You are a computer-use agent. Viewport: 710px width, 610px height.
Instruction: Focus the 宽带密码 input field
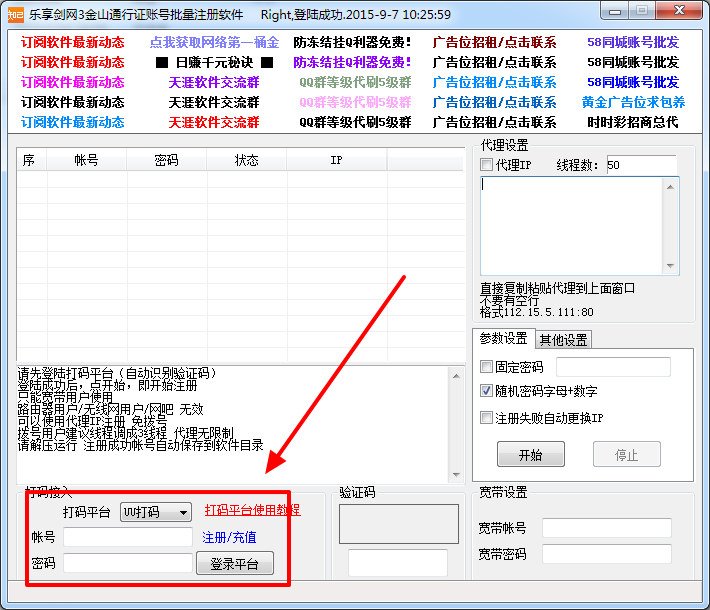point(607,554)
